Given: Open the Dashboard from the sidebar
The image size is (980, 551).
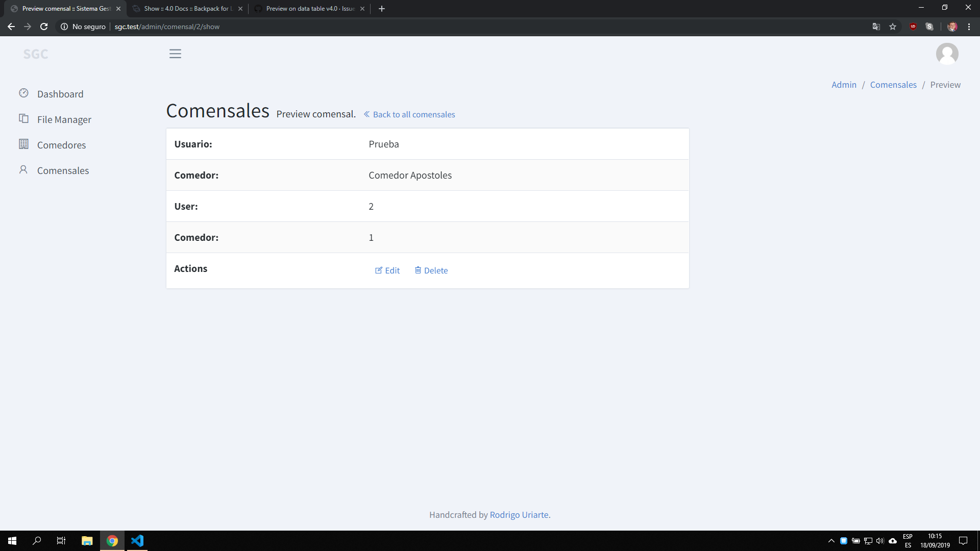Looking at the screenshot, I should coord(60,94).
